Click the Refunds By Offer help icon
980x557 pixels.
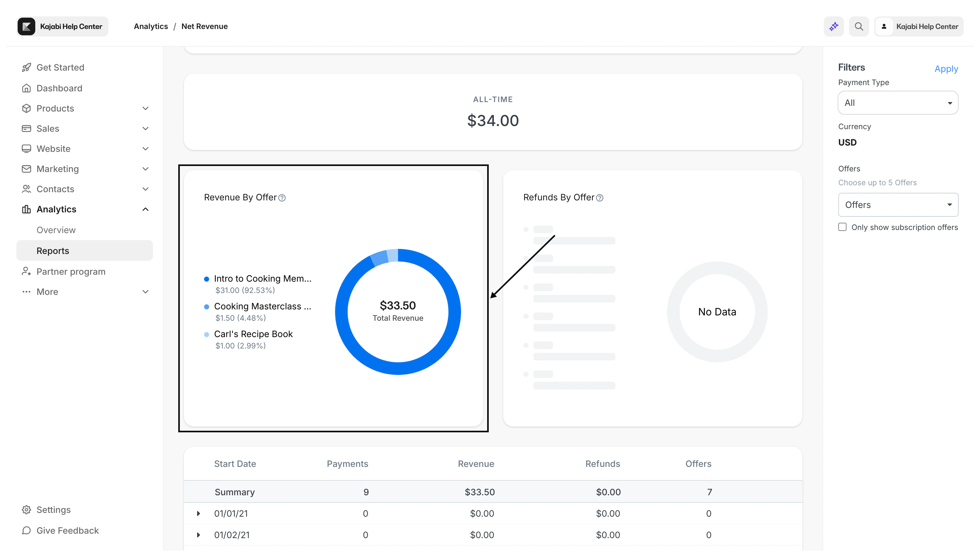[600, 198]
